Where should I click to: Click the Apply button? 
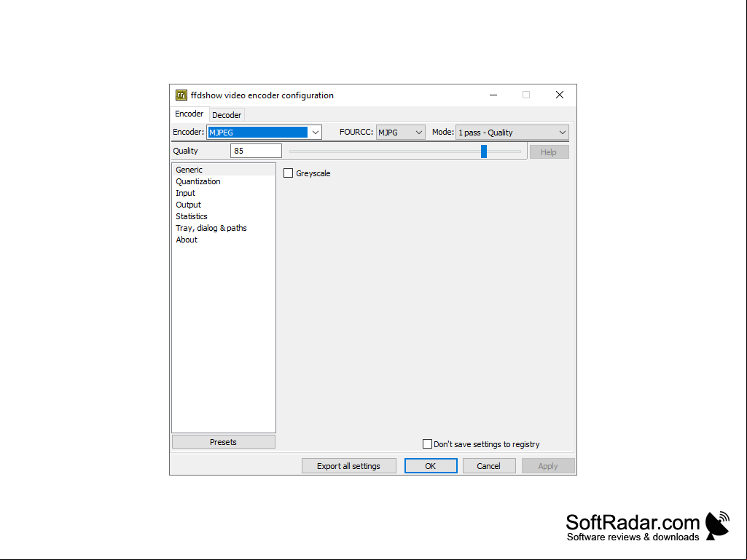[x=548, y=466]
